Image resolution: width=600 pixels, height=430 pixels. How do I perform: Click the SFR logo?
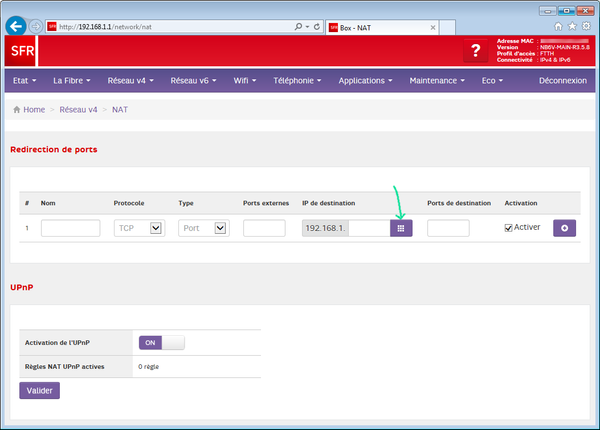point(21,51)
